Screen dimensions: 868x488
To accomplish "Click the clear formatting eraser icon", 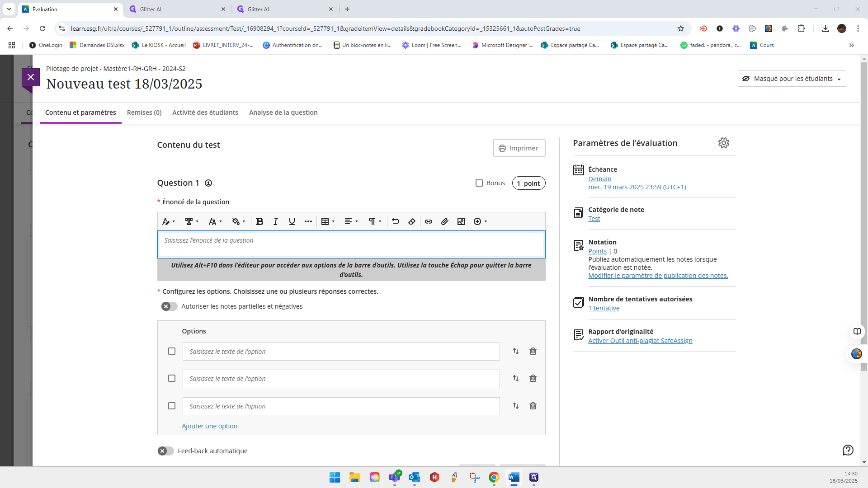I will pyautogui.click(x=412, y=221).
